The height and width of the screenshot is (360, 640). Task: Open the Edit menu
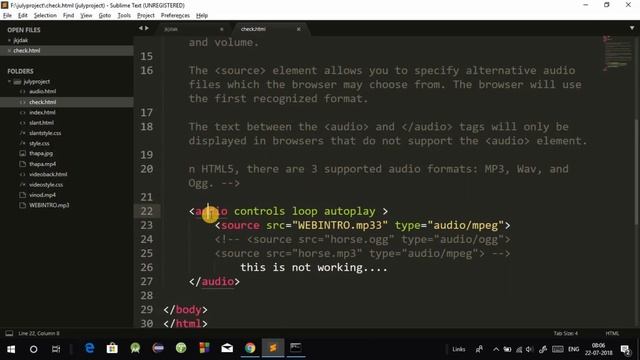point(22,16)
